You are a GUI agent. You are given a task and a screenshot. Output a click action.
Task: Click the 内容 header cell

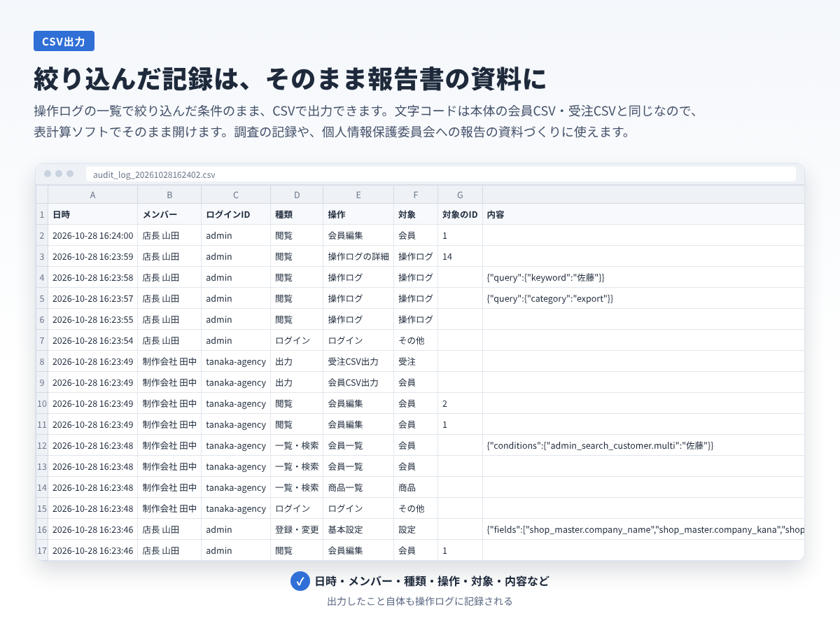click(643, 214)
